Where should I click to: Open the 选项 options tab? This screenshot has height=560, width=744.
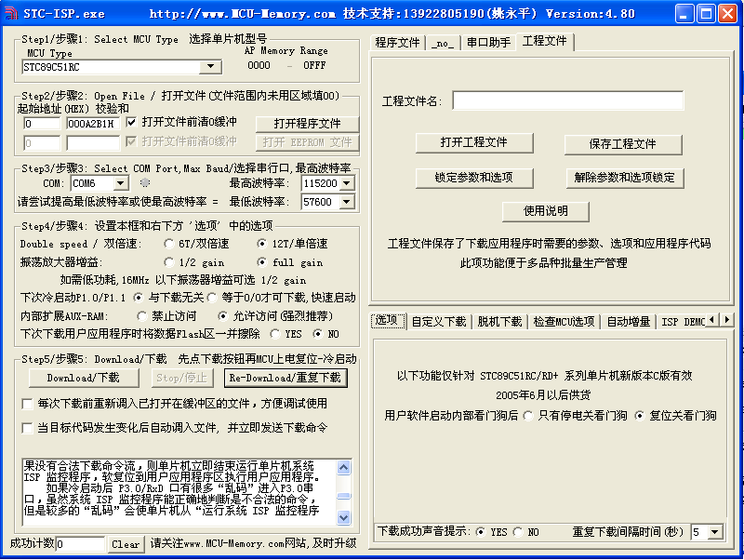[x=387, y=320]
